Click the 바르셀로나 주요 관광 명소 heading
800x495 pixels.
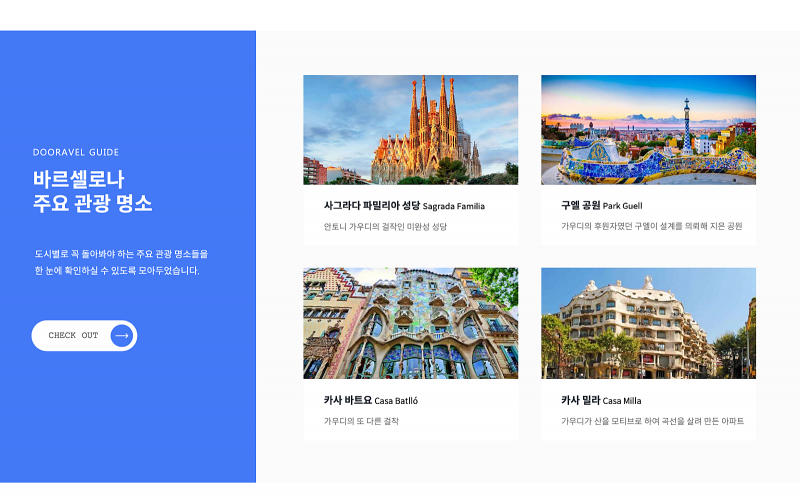tap(92, 192)
